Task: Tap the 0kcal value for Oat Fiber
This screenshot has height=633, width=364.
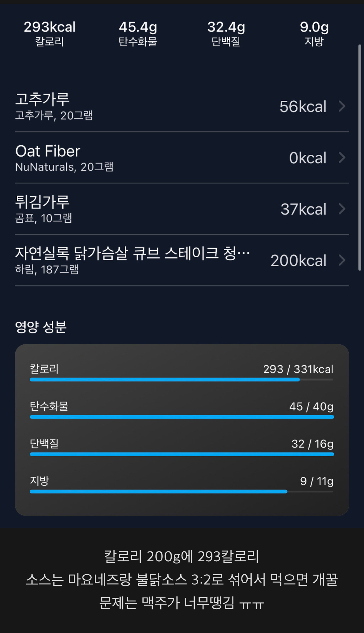Action: point(308,158)
